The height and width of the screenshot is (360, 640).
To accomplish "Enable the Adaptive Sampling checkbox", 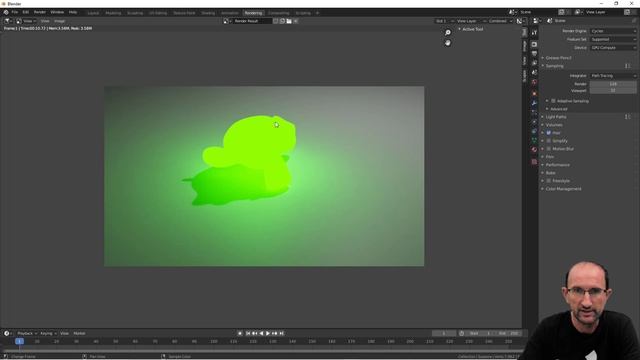I will pyautogui.click(x=553, y=101).
